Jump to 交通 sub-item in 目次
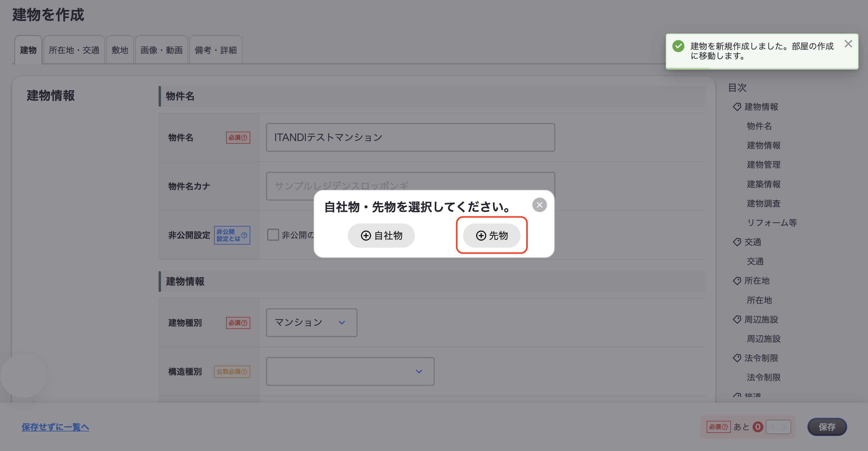868x451 pixels. click(755, 261)
